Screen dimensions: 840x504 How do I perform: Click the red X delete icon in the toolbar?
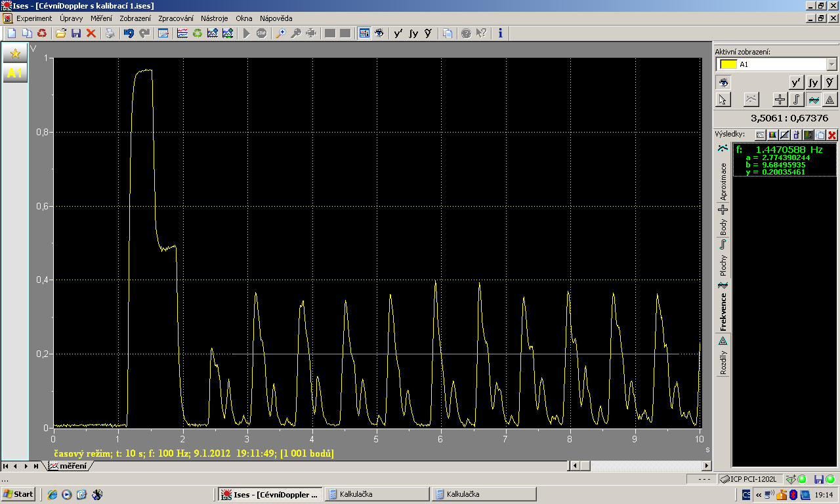point(91,33)
